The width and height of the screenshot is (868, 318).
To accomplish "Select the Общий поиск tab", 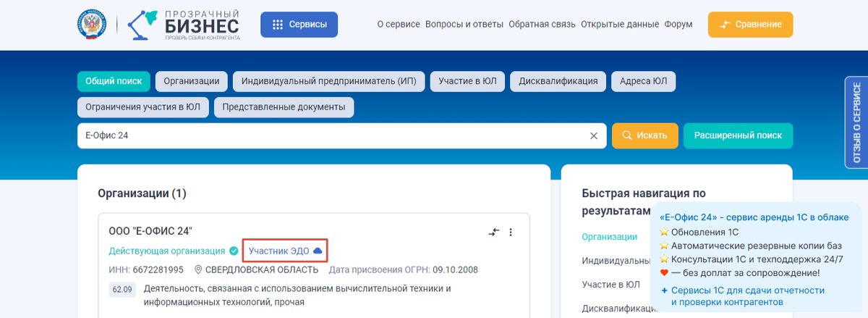I will pyautogui.click(x=114, y=81).
